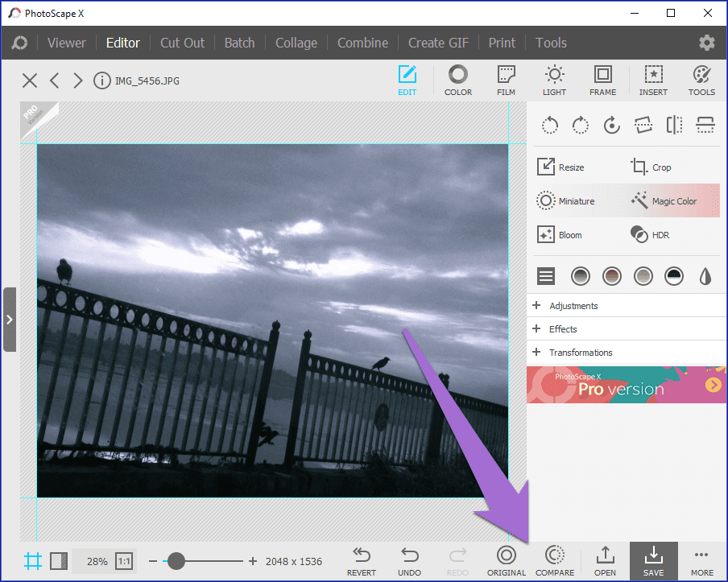Toggle the split view compare icon

(x=59, y=561)
